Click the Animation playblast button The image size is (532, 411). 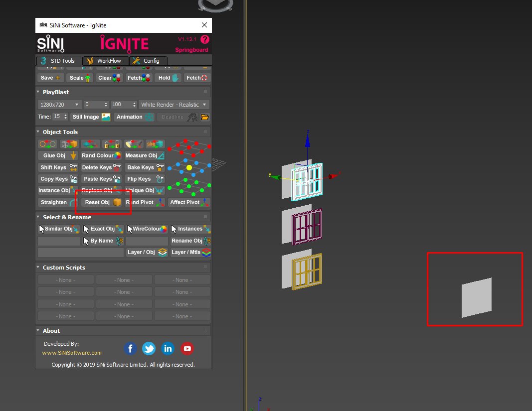point(134,117)
